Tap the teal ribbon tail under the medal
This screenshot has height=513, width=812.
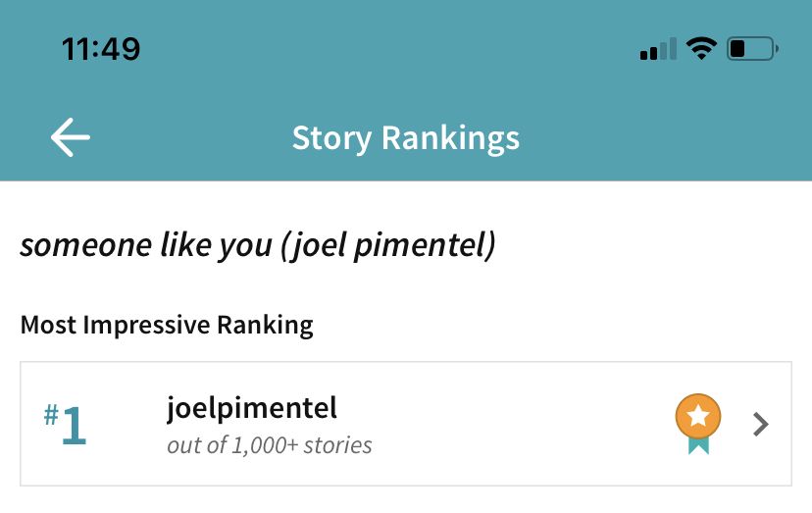(697, 445)
